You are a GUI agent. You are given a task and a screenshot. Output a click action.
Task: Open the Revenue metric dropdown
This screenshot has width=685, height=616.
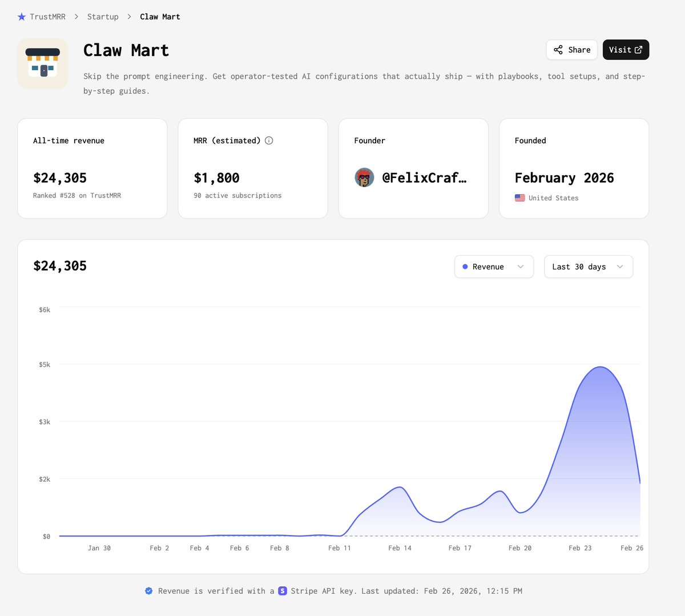click(x=494, y=267)
